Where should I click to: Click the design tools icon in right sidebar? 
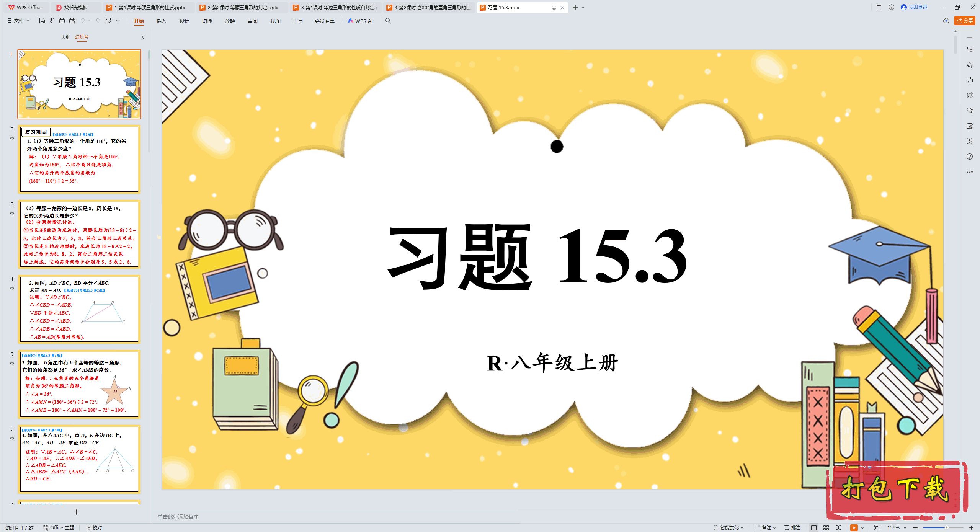point(970,95)
